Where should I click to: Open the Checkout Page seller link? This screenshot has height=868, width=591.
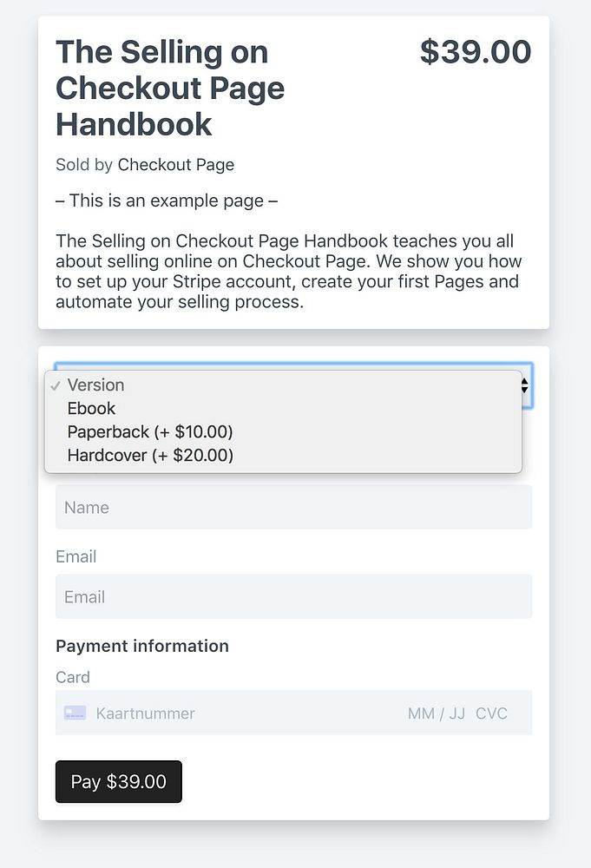pyautogui.click(x=175, y=165)
